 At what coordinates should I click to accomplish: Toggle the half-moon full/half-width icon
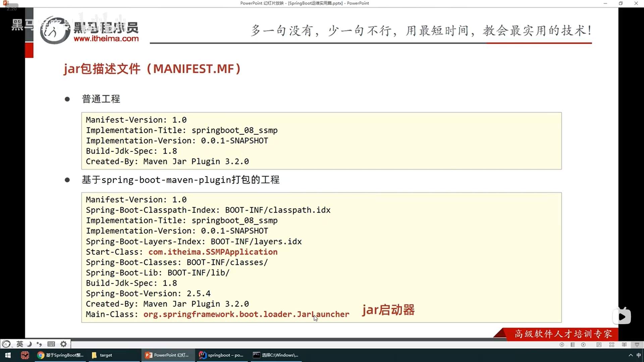point(30,344)
